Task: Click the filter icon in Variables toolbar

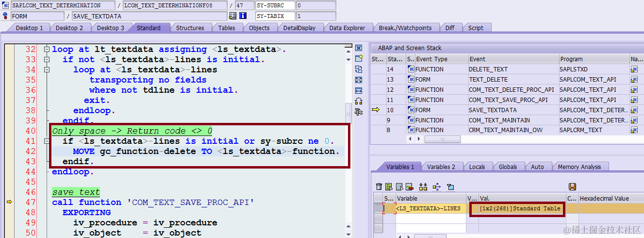Action: pyautogui.click(x=450, y=187)
